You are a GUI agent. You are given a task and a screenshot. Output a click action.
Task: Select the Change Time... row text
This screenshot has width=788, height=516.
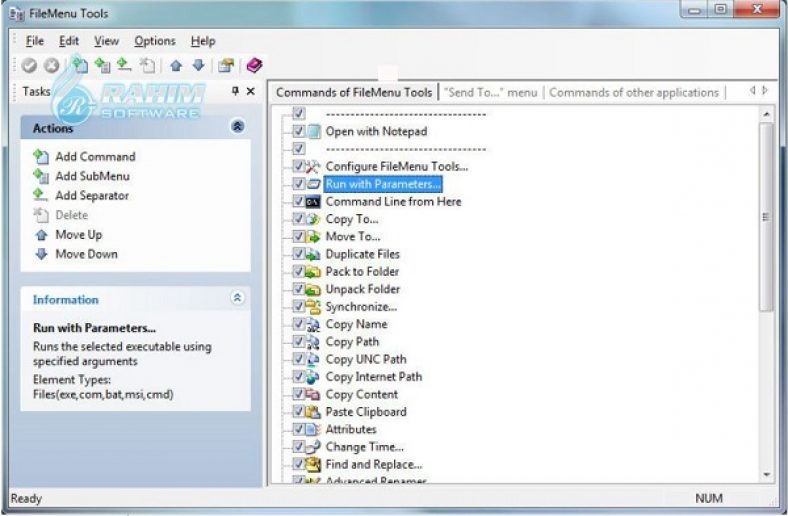click(365, 447)
